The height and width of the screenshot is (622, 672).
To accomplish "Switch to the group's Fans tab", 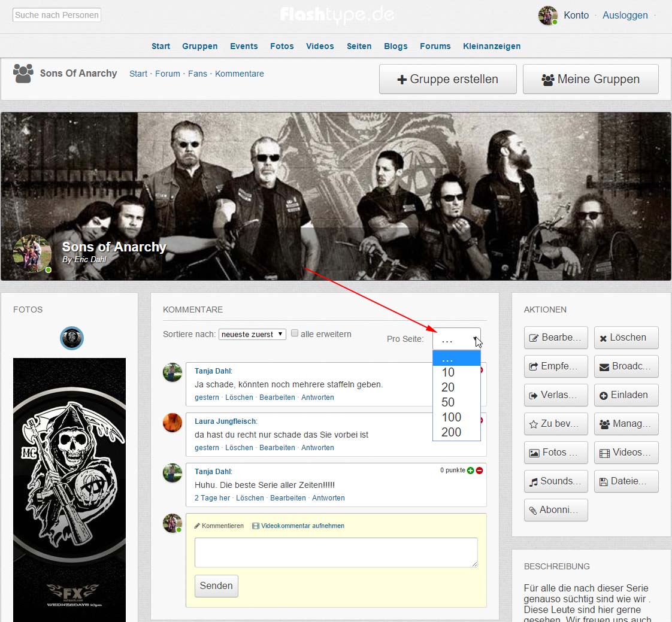I will point(198,74).
